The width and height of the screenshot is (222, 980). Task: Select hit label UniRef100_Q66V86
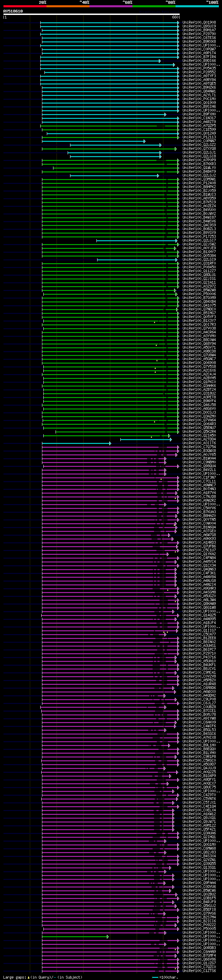tap(199, 959)
